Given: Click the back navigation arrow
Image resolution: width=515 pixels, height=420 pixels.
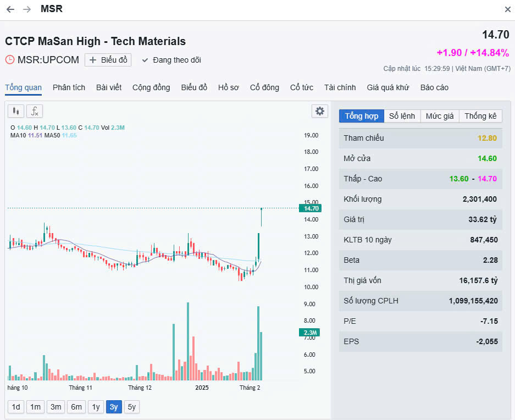Looking at the screenshot, I should (x=10, y=9).
